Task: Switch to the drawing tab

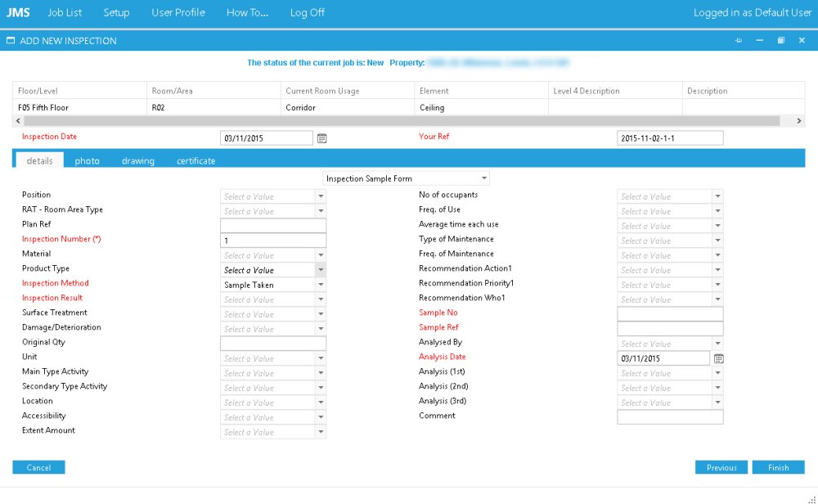Action: 137,160
